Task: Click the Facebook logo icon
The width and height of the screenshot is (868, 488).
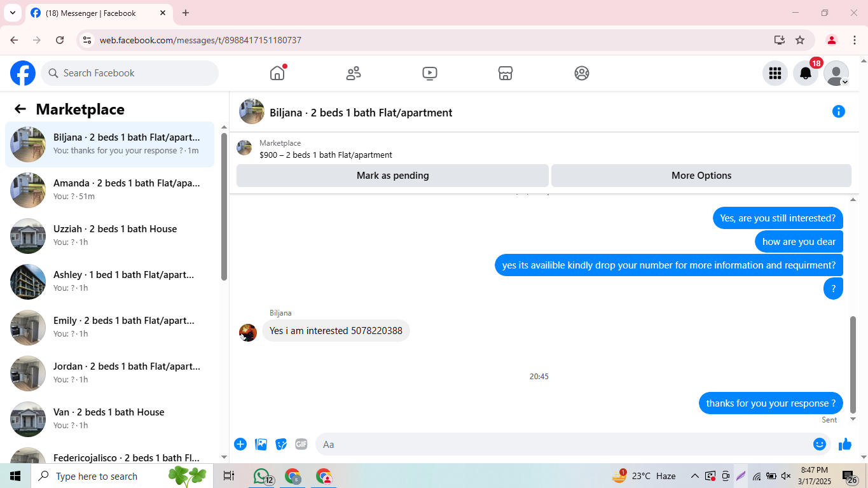Action: click(x=23, y=73)
